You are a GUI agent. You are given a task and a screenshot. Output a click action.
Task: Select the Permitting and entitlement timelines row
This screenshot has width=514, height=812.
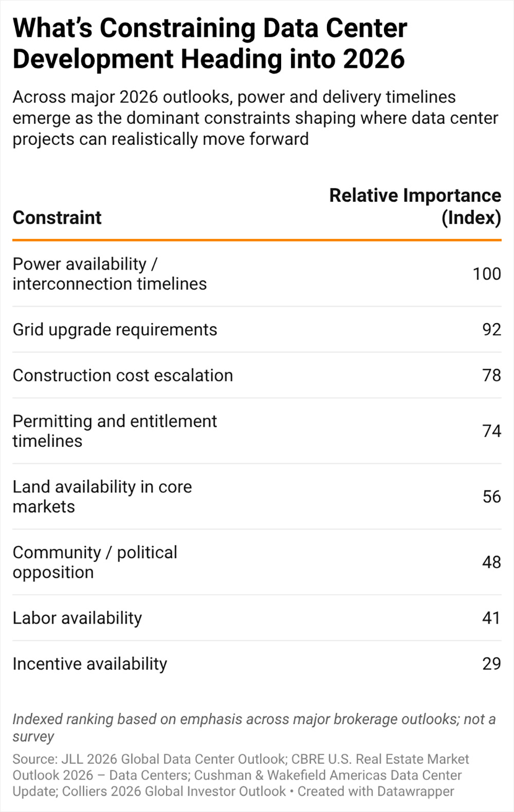pos(115,431)
